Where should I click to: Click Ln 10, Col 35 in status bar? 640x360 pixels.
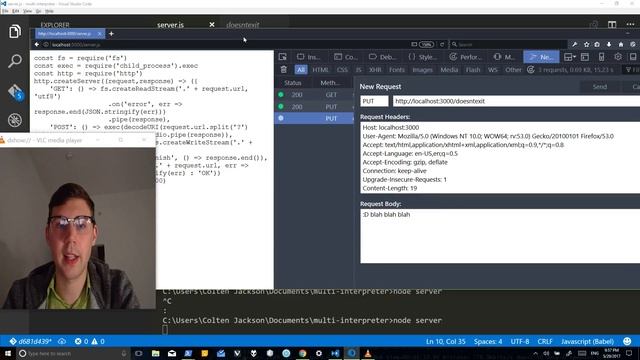point(445,341)
